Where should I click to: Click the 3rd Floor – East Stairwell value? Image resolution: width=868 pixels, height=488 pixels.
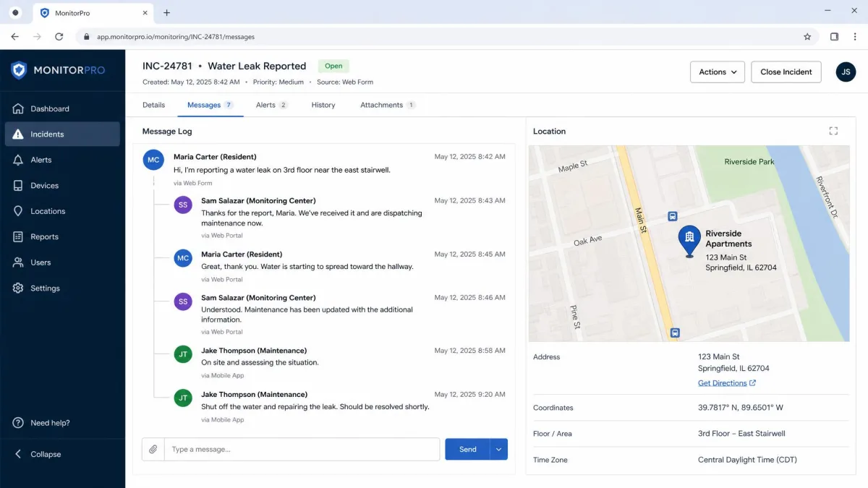tap(741, 434)
